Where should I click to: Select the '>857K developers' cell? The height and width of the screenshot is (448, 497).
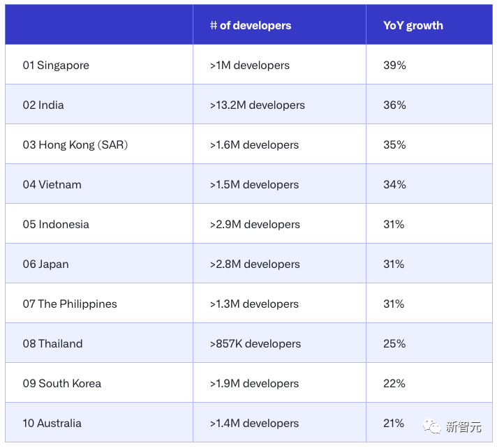tap(255, 343)
